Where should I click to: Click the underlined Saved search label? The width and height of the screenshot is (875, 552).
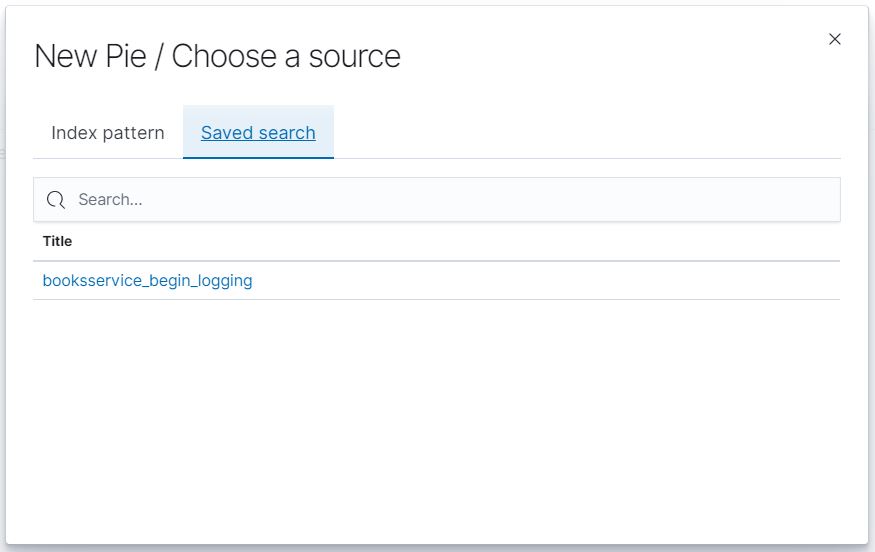[x=258, y=133]
